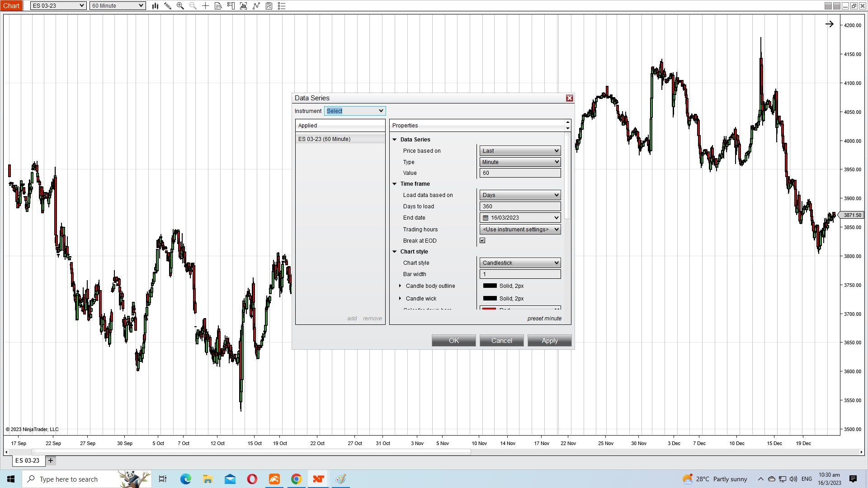Select the ES 03-23 chart tab

28,461
